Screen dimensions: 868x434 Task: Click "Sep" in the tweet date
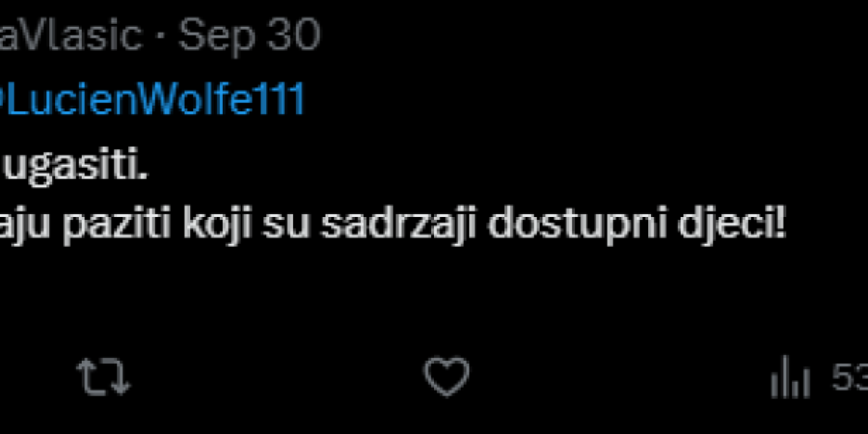pyautogui.click(x=215, y=35)
